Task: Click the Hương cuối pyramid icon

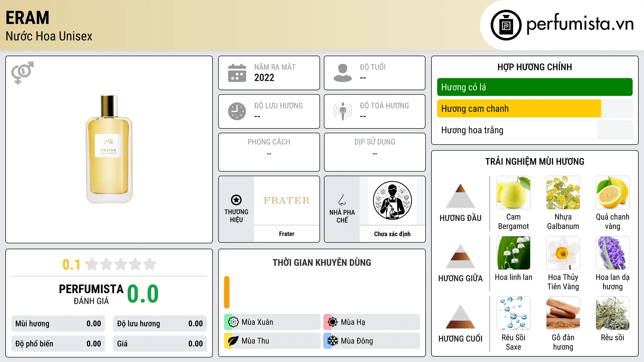Action: 460,316
